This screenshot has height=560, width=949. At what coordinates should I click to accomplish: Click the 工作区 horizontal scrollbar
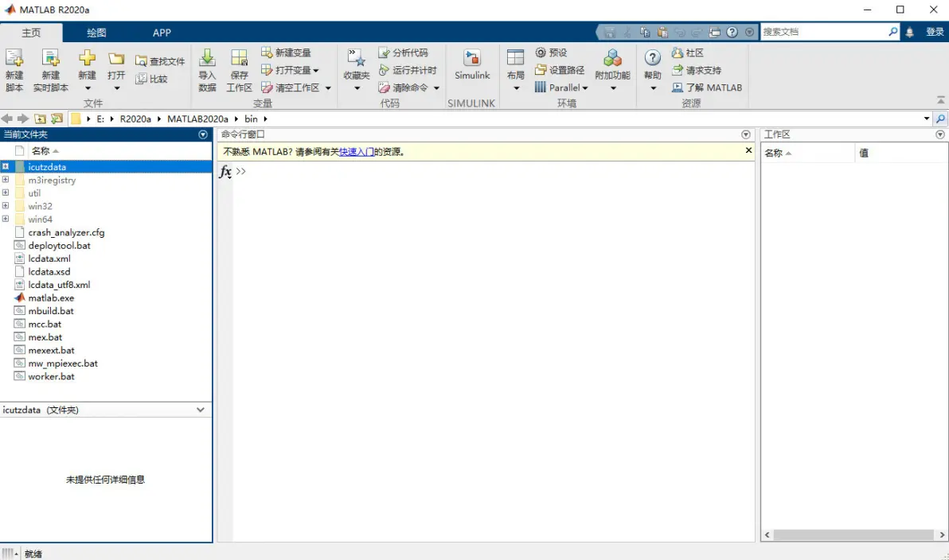point(853,535)
